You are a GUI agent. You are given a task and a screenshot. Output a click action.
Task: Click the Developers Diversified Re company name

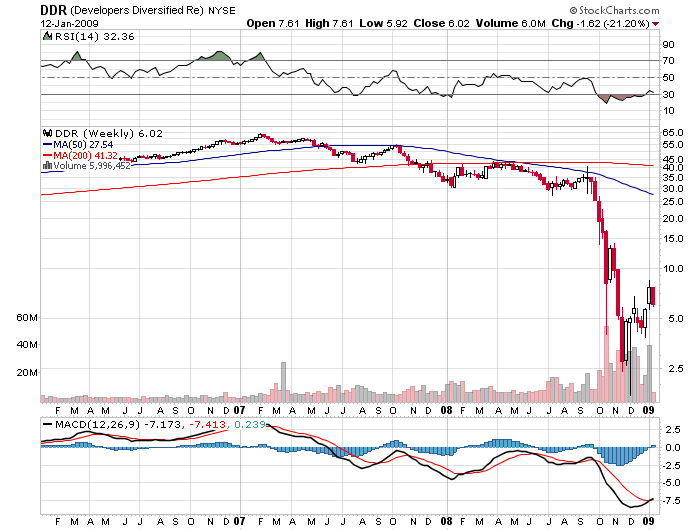[138, 10]
